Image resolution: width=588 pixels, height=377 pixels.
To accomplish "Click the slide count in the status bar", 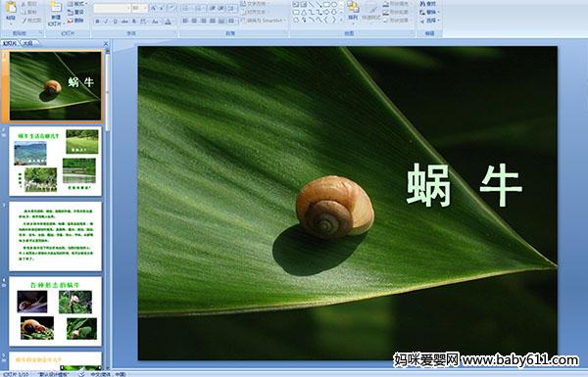I will coord(16,374).
